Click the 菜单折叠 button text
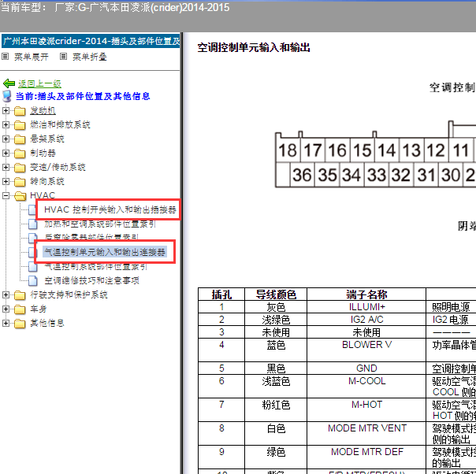 click(x=90, y=57)
